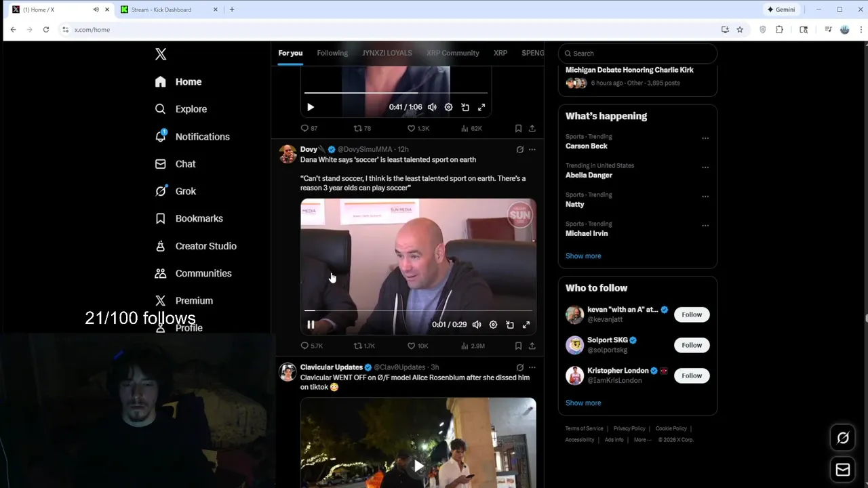
Task: Open more options for Michael Irvin trend
Action: pyautogui.click(x=705, y=226)
